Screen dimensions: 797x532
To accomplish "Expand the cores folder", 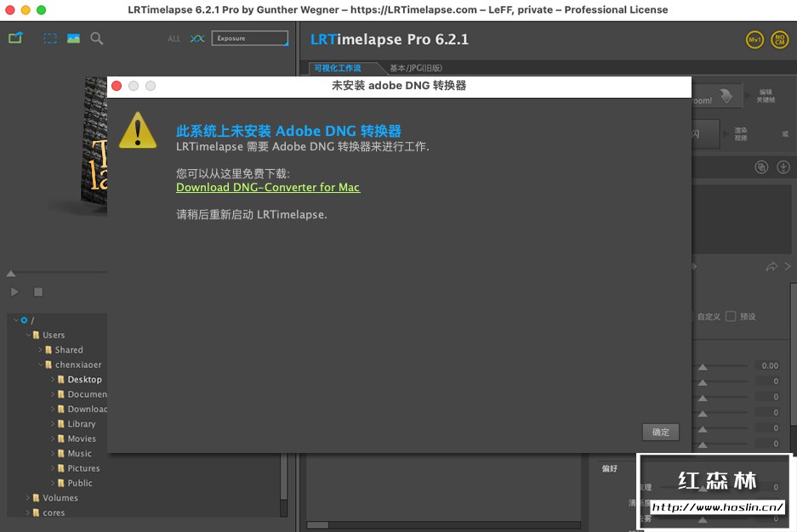I will 28,512.
